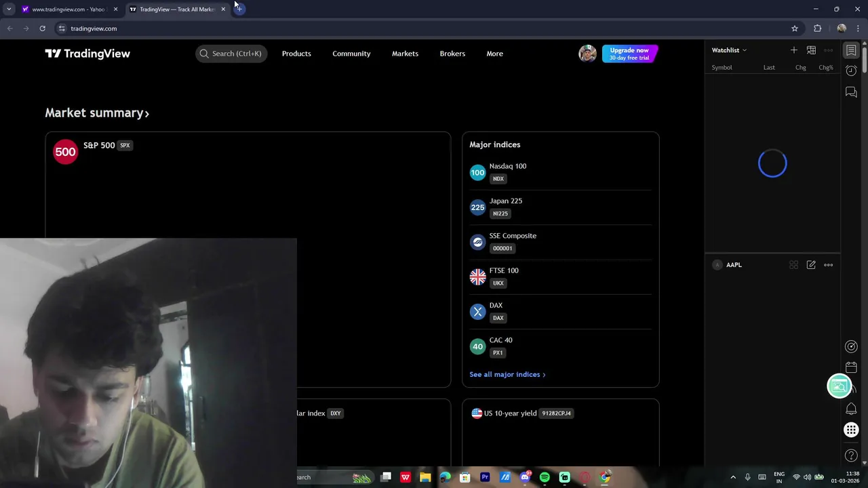This screenshot has width=868, height=488.
Task: Show hidden system tray icons
Action: pyautogui.click(x=733, y=477)
